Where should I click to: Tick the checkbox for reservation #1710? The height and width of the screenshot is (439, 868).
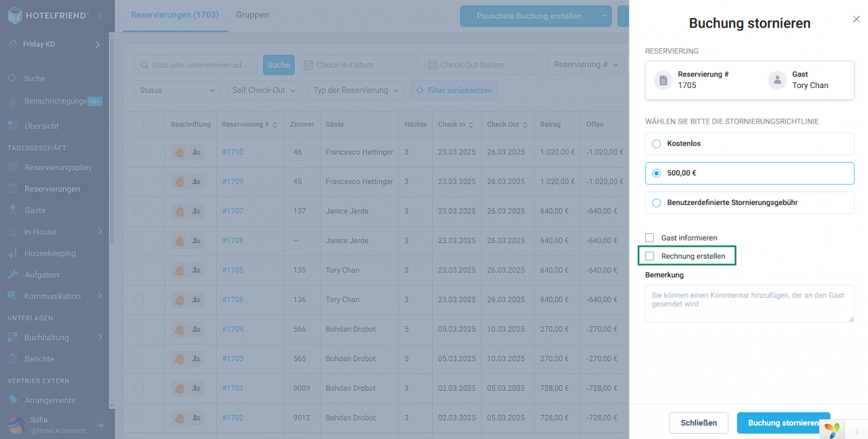[x=139, y=152]
